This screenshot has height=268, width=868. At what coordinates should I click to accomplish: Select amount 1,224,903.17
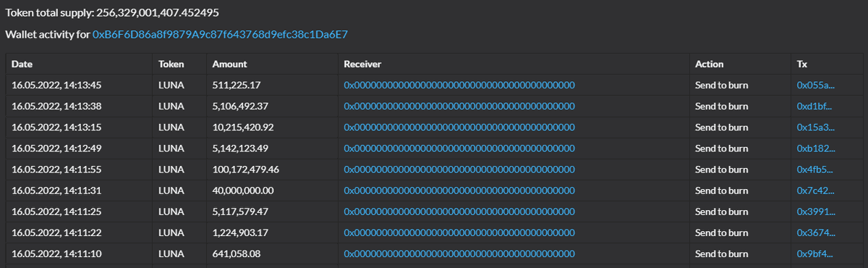click(x=240, y=233)
